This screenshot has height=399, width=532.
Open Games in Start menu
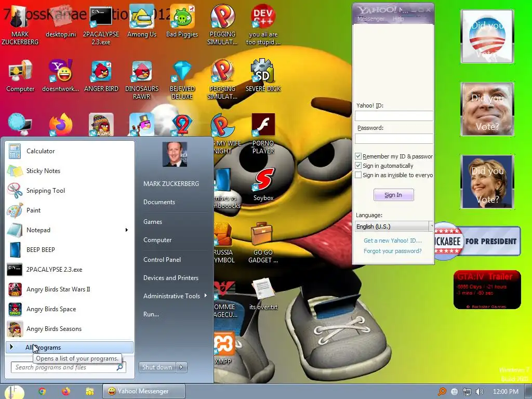click(x=153, y=221)
